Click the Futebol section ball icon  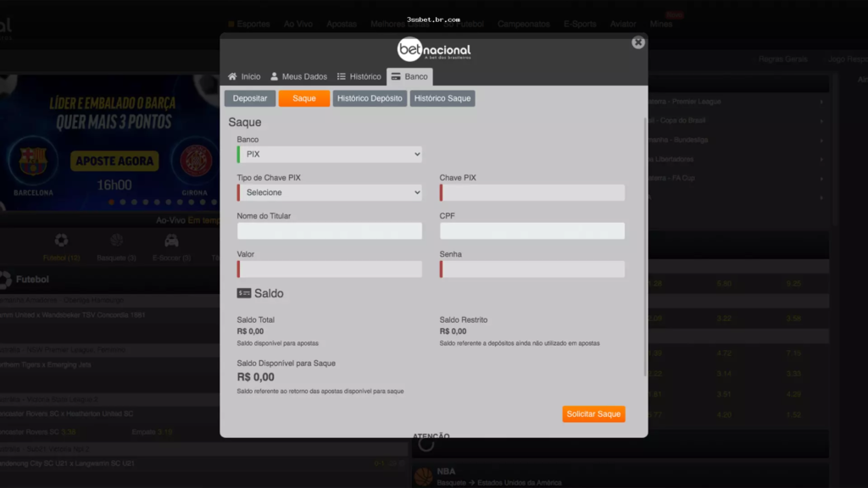(6, 280)
